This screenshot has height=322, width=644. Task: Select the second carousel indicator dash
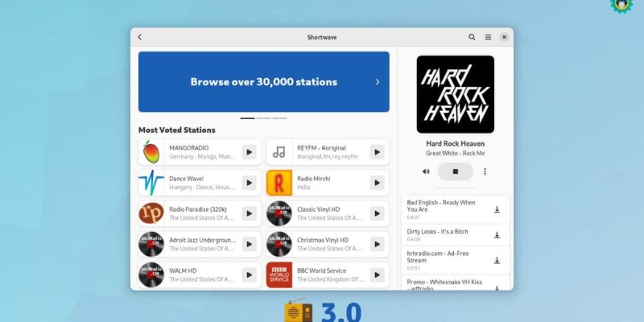pos(264,118)
